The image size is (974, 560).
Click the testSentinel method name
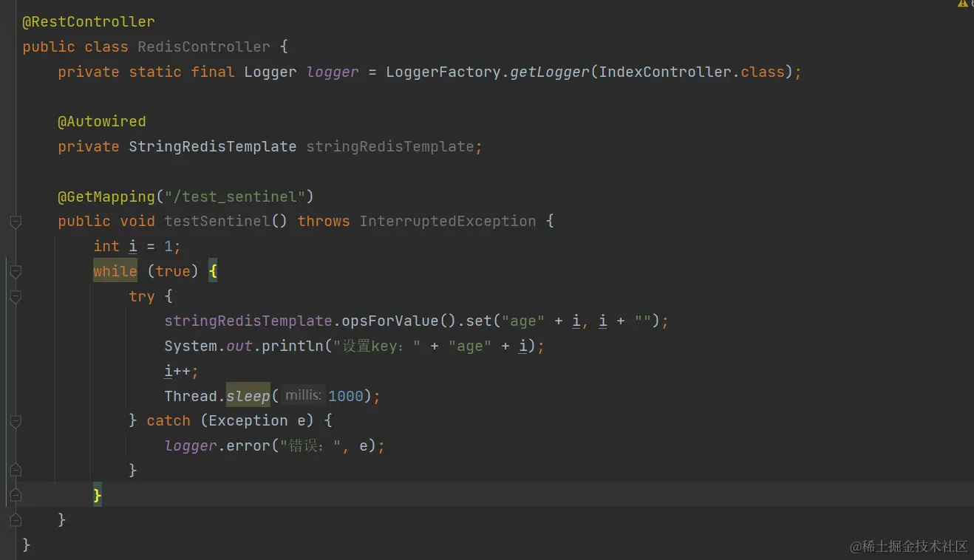(x=217, y=222)
